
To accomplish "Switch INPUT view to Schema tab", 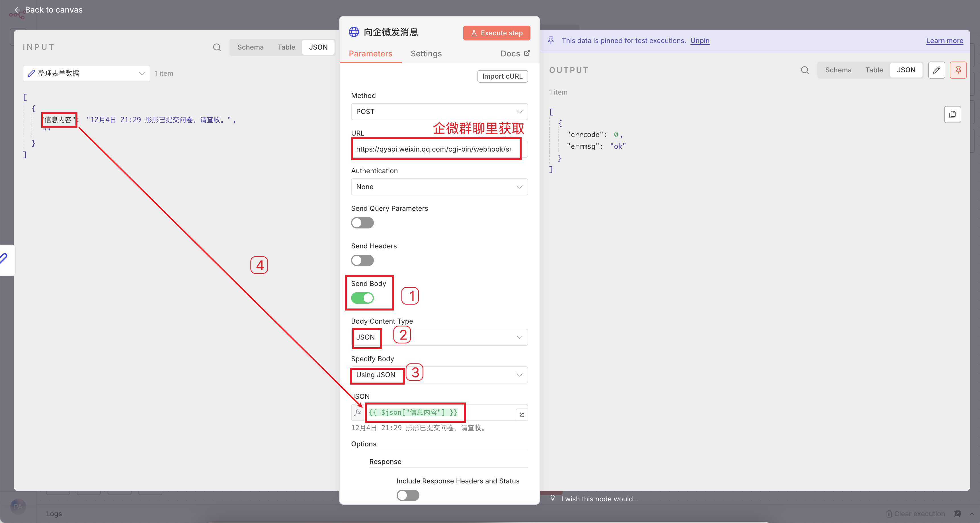I will (250, 47).
